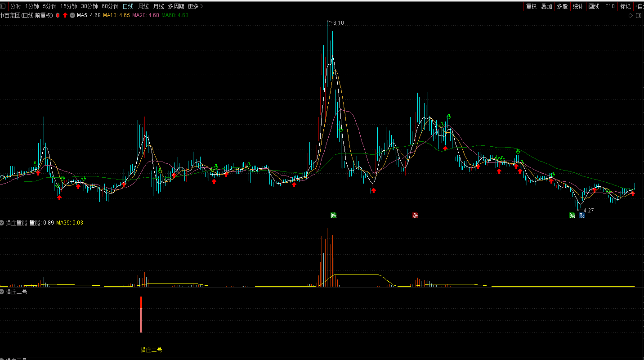Click the red 涨 marker on timeline

[415, 216]
